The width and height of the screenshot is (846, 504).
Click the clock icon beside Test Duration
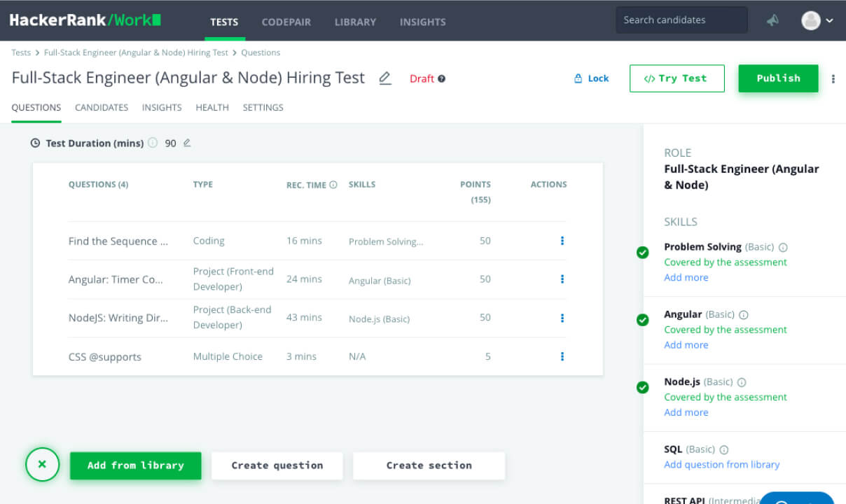click(36, 143)
